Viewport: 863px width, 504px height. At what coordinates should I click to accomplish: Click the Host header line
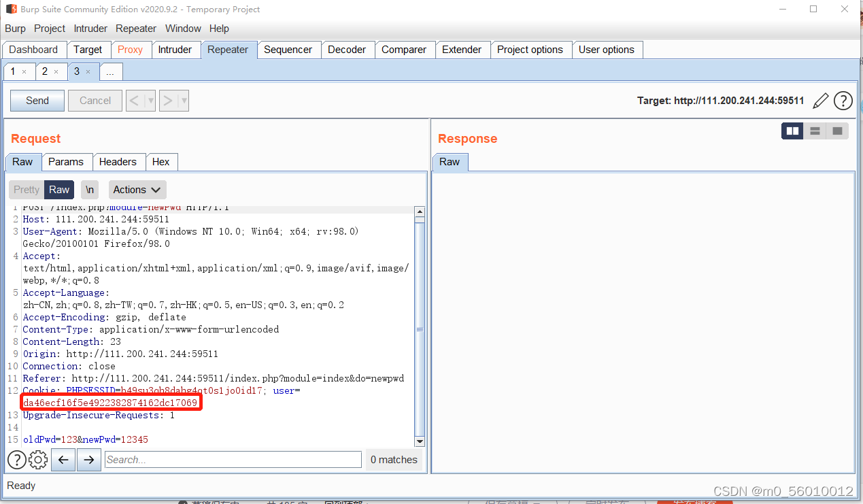[x=96, y=220]
